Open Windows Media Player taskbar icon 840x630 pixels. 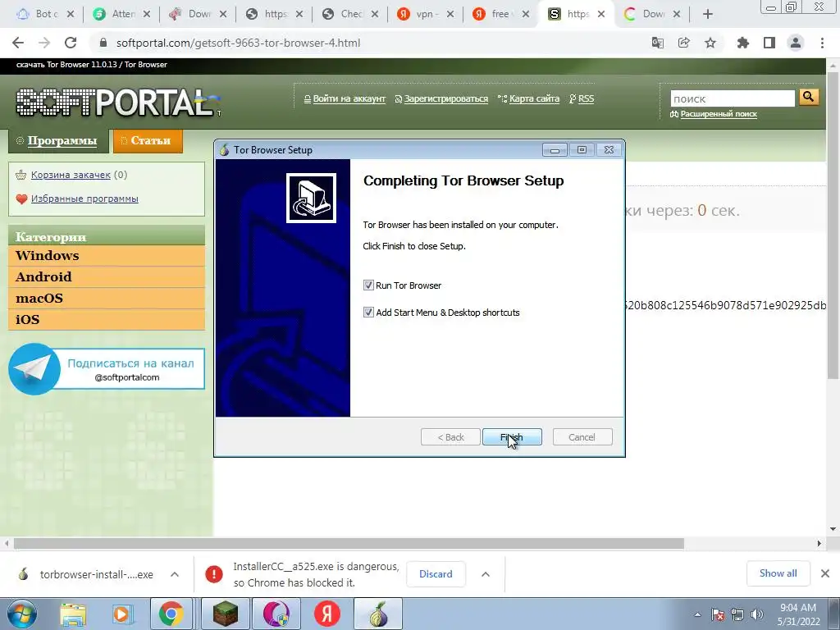[121, 614]
